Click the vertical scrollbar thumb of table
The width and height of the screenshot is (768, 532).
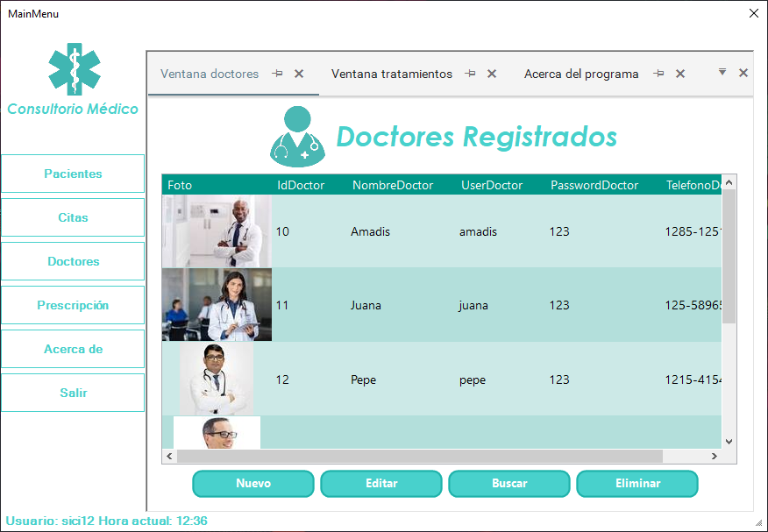click(x=729, y=257)
